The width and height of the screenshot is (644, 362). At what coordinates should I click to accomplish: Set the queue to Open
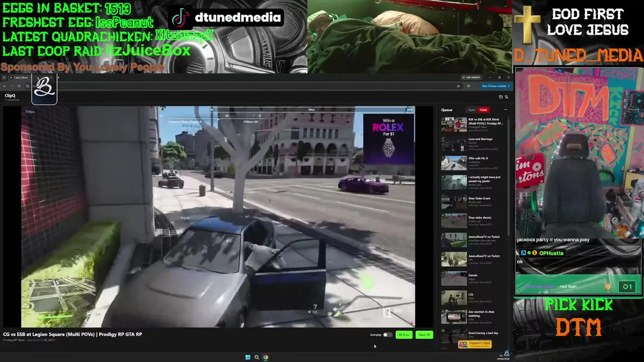(x=471, y=110)
